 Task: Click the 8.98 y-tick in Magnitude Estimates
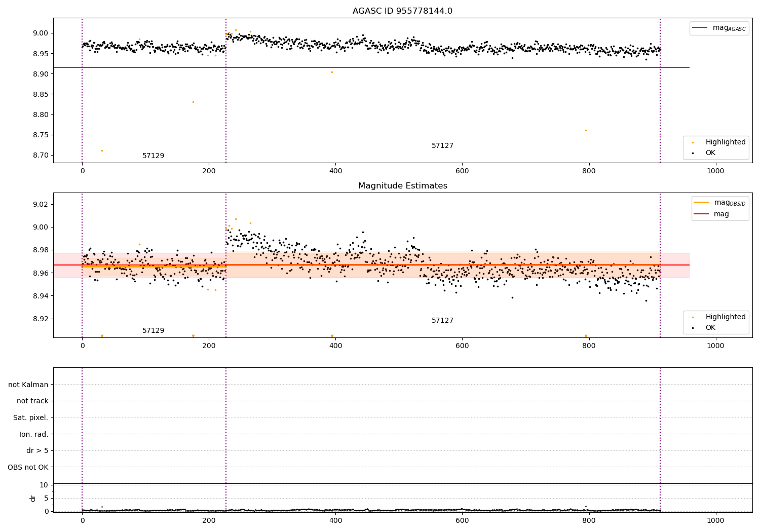(x=40, y=250)
